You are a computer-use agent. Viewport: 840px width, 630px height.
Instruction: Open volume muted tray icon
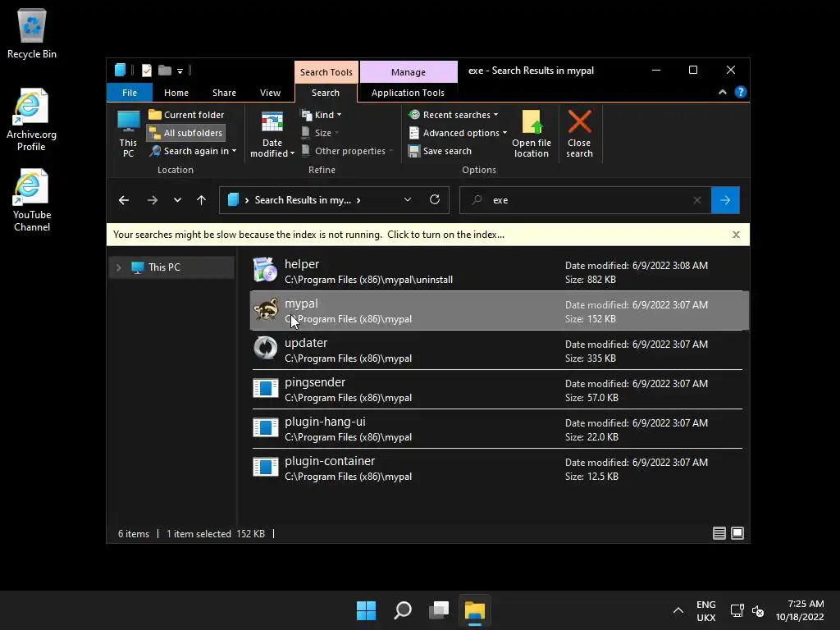(758, 610)
